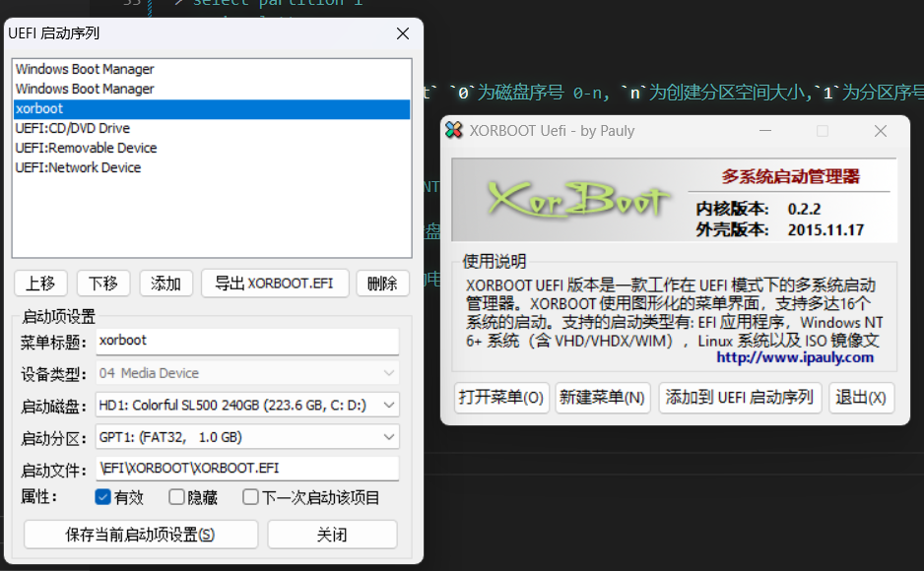Viewport: 924px width, 571px height.
Task: Uncheck the 有效 checkbox
Action: tap(102, 497)
